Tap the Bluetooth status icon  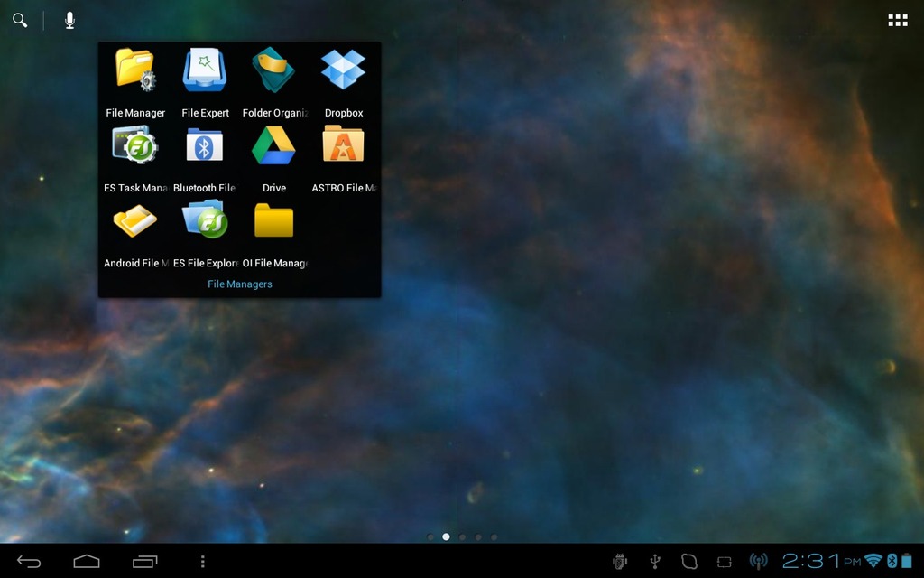(892, 560)
